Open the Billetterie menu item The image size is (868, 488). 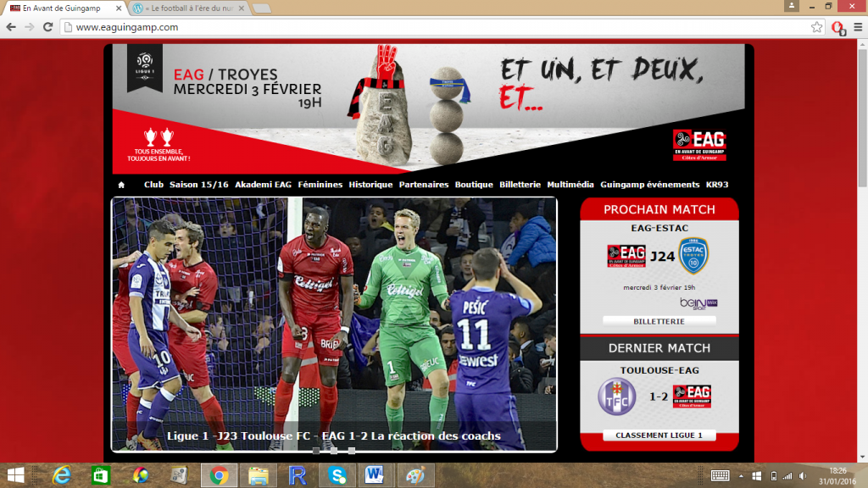click(520, 185)
